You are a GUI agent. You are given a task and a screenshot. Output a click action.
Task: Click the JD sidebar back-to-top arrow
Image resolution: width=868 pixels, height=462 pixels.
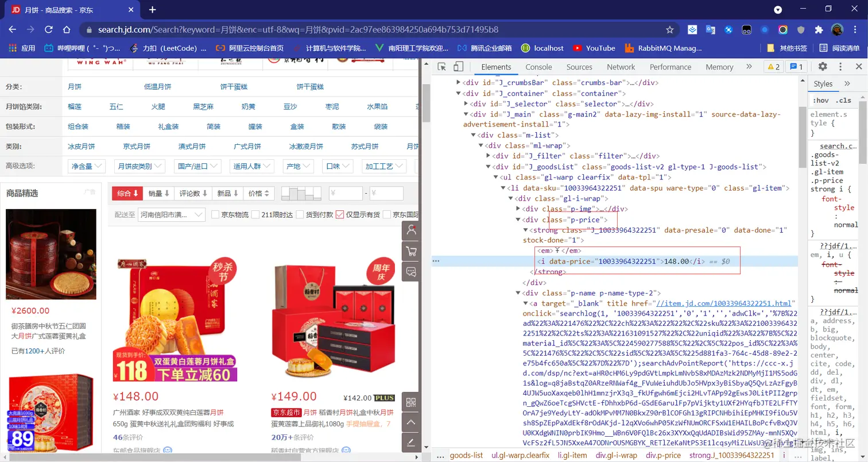pos(411,423)
